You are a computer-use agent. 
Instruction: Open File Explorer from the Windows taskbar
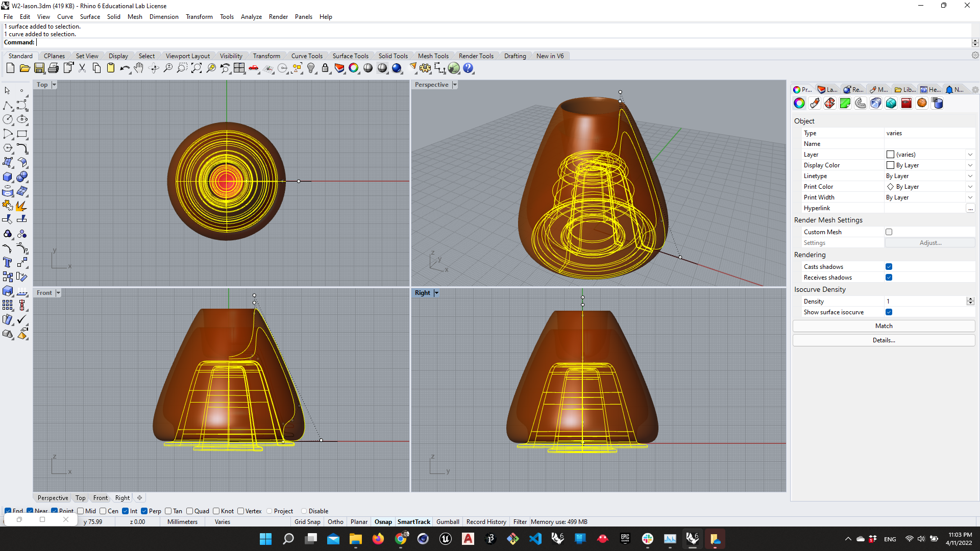coord(356,539)
